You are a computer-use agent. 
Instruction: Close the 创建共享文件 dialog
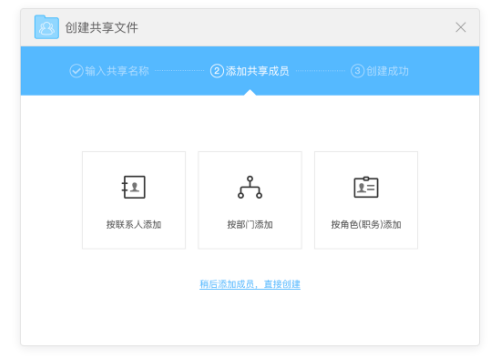[x=461, y=27]
